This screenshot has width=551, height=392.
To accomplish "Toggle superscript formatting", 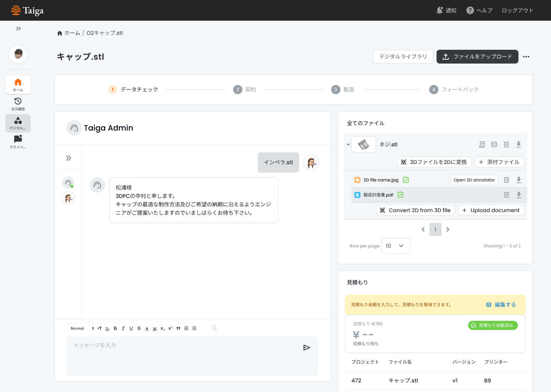I will coord(170,328).
